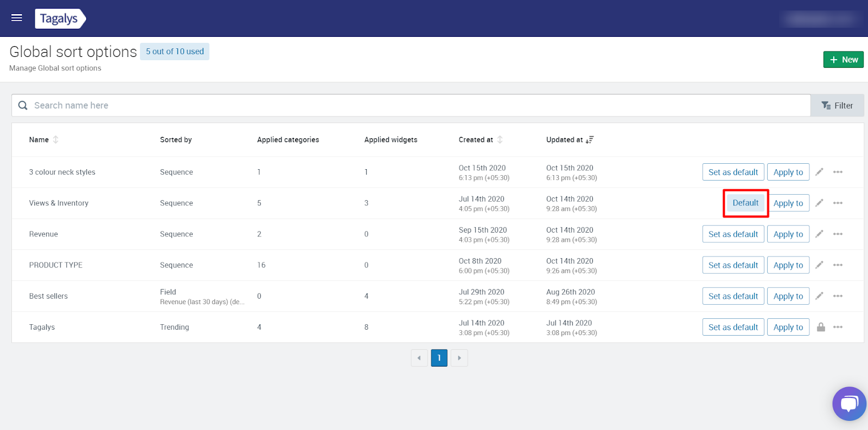
Task: Click the Default badge on Views & Inventory
Action: coord(745,203)
